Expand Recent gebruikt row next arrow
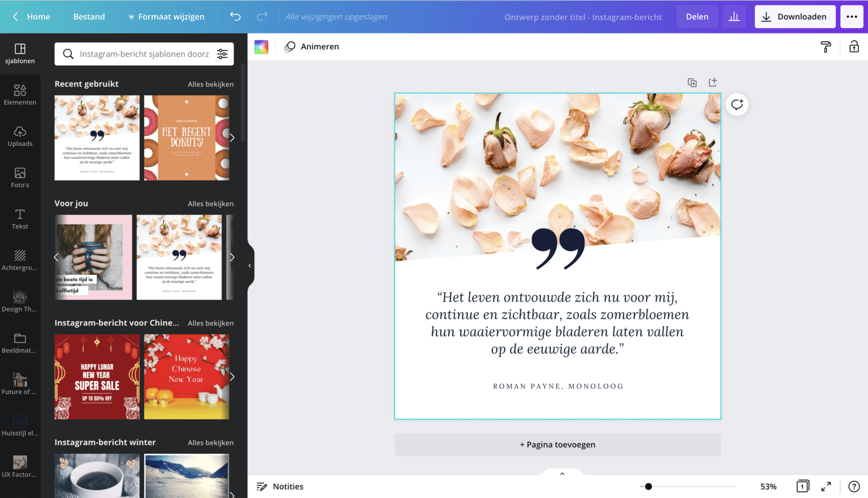Viewport: 868px width, 498px height. tap(232, 138)
